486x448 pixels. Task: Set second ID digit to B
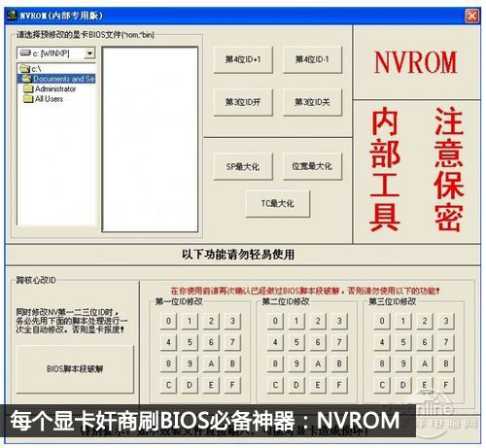coord(339,363)
